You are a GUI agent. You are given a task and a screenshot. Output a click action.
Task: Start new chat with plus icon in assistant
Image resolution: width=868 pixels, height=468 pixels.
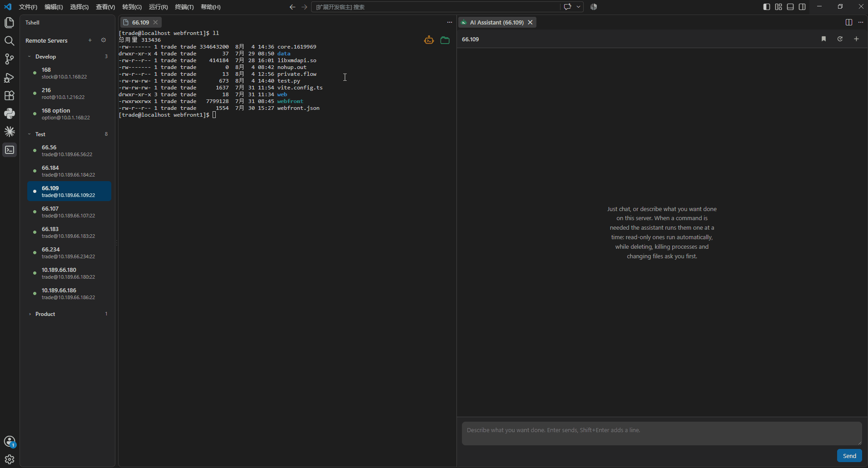coord(856,39)
